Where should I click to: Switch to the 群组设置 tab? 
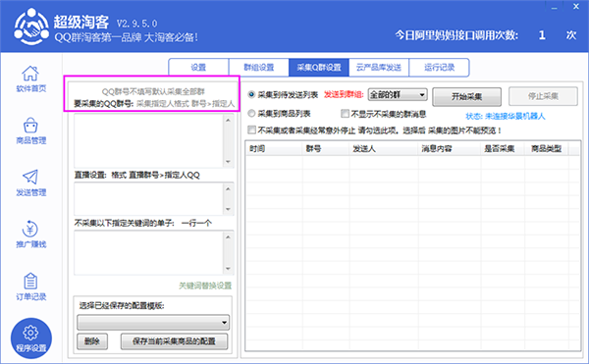(x=259, y=68)
